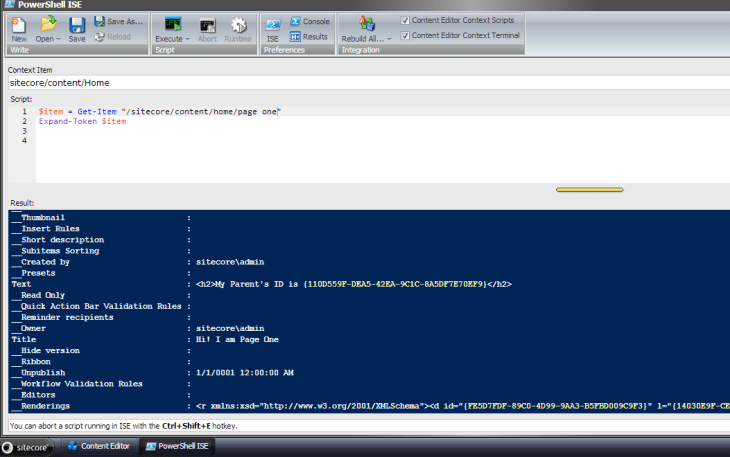
Task: Open ISE preferences icon
Action: (273, 28)
